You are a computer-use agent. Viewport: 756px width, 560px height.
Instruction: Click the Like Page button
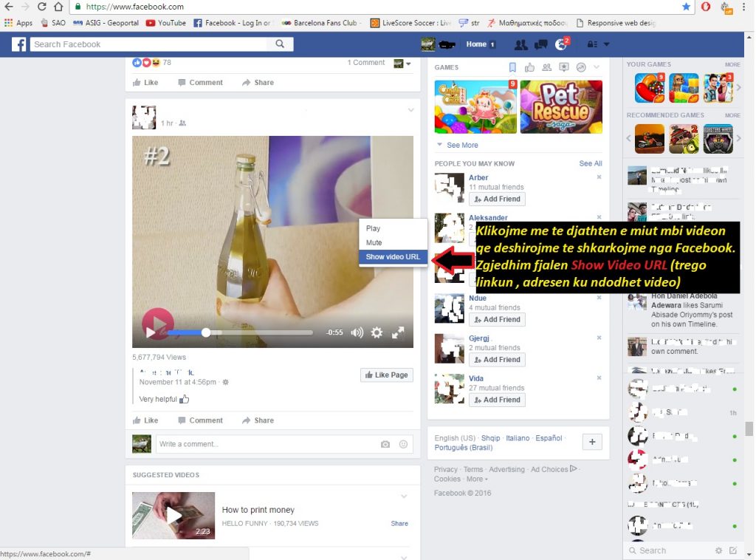tap(387, 375)
